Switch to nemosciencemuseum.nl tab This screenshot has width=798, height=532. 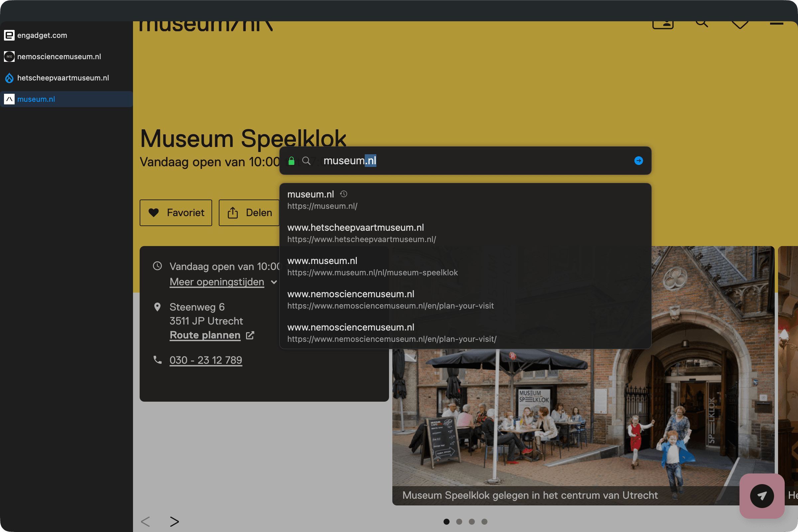(66, 57)
